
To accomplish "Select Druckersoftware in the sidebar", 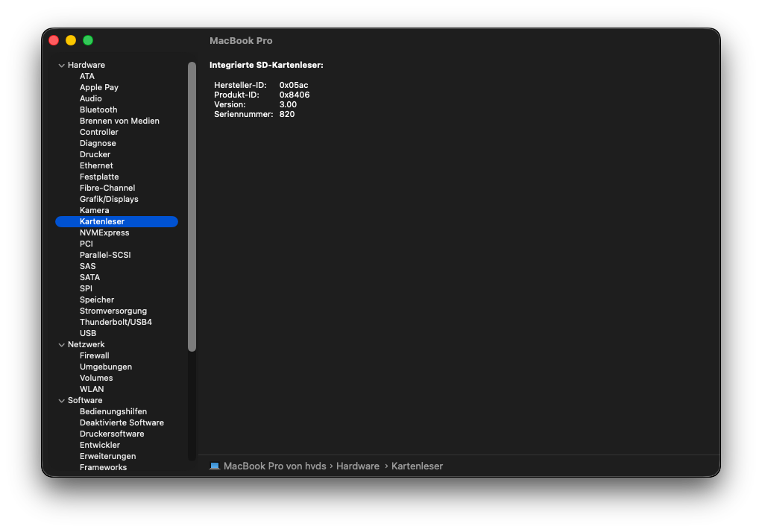I will (112, 434).
